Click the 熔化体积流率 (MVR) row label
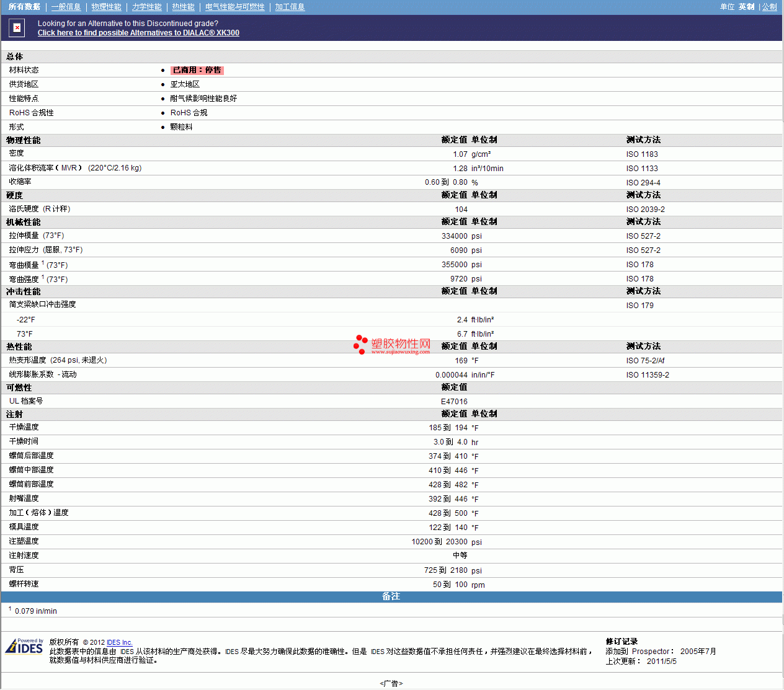Image resolution: width=784 pixels, height=690 pixels. coord(75,168)
